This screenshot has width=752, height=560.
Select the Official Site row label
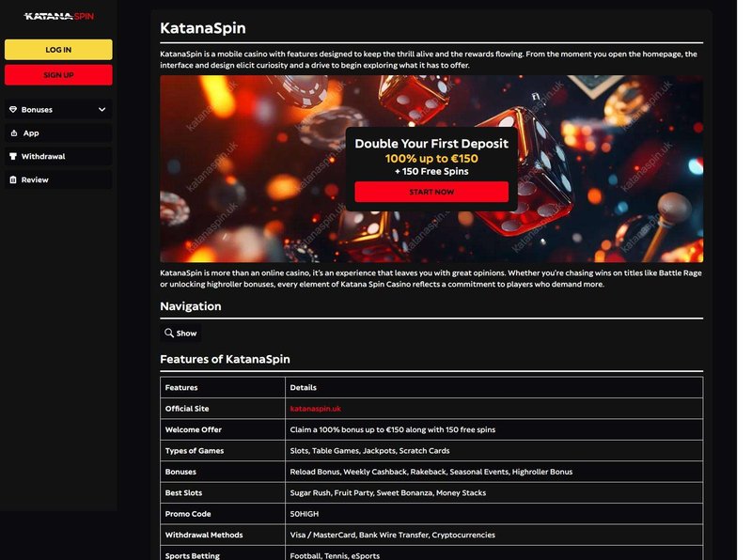tap(187, 409)
